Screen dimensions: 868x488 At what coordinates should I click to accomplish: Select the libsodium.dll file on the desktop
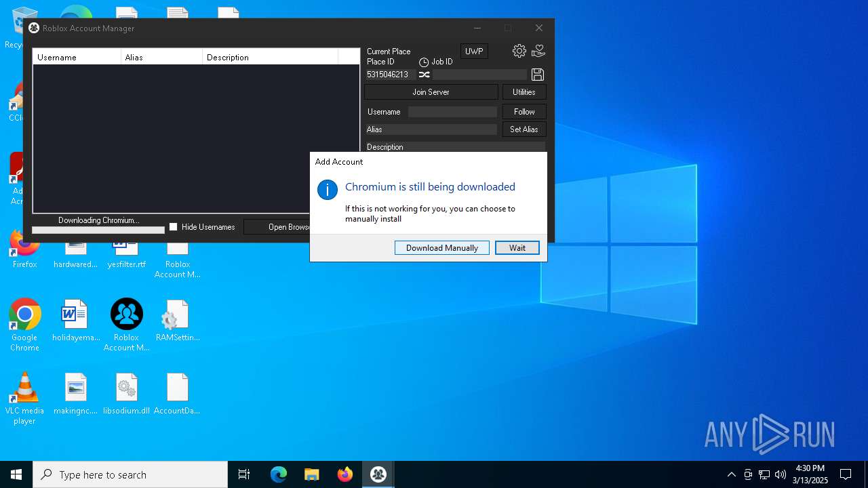click(127, 394)
